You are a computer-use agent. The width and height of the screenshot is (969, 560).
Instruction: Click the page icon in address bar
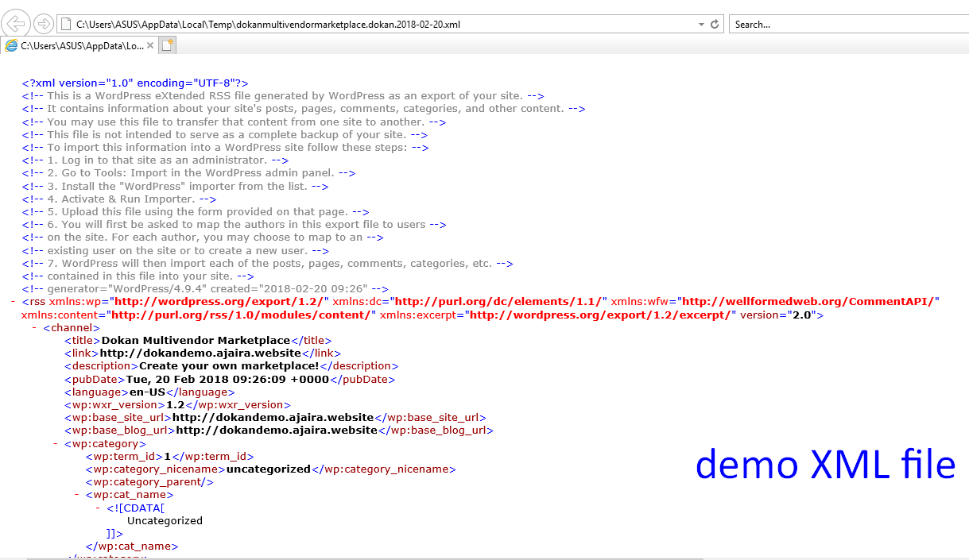66,24
